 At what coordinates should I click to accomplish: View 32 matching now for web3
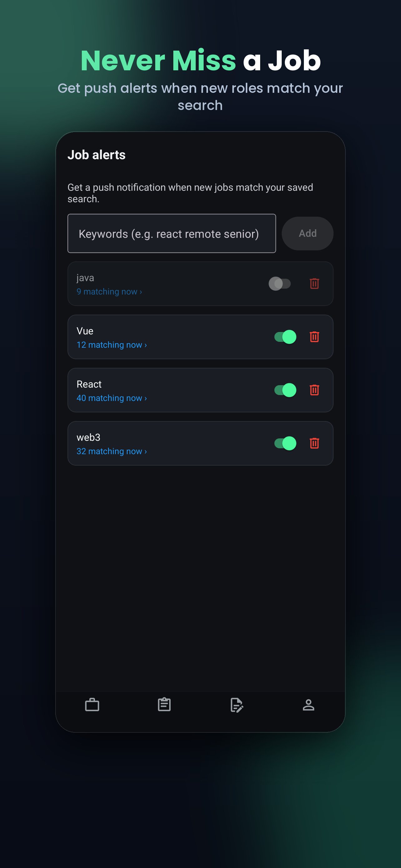[x=111, y=451]
